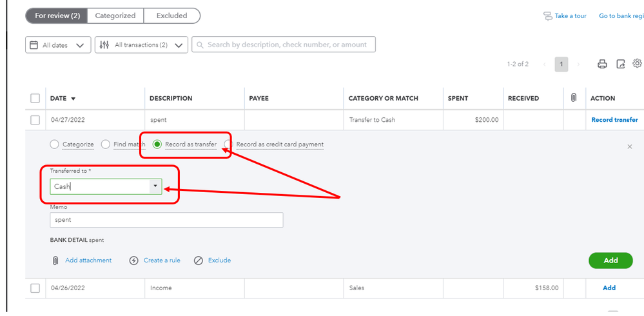Switch to the Excluded tab
This screenshot has height=316, width=644.
pyautogui.click(x=171, y=15)
